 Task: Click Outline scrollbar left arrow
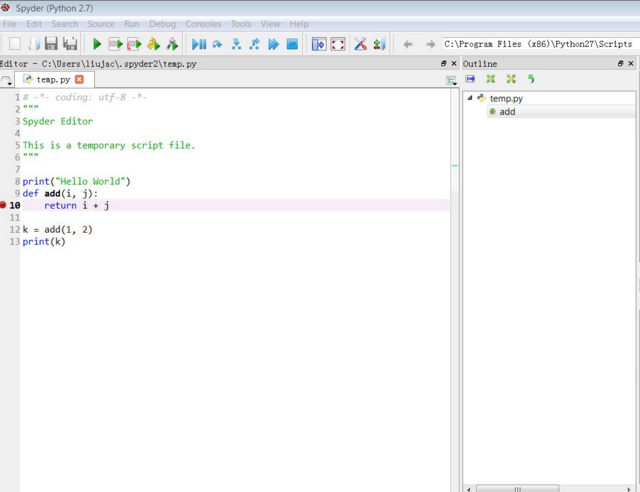(x=469, y=489)
